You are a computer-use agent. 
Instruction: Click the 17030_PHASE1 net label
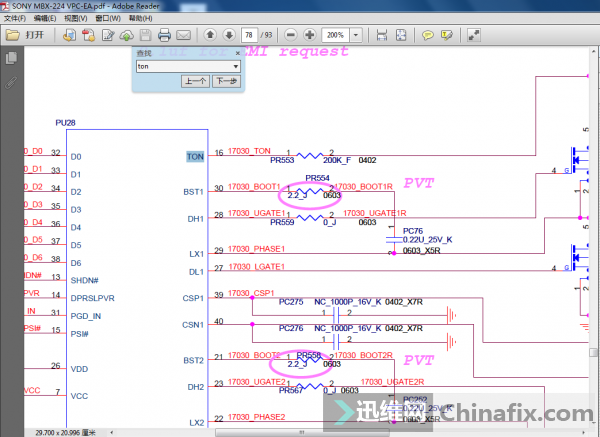point(256,249)
